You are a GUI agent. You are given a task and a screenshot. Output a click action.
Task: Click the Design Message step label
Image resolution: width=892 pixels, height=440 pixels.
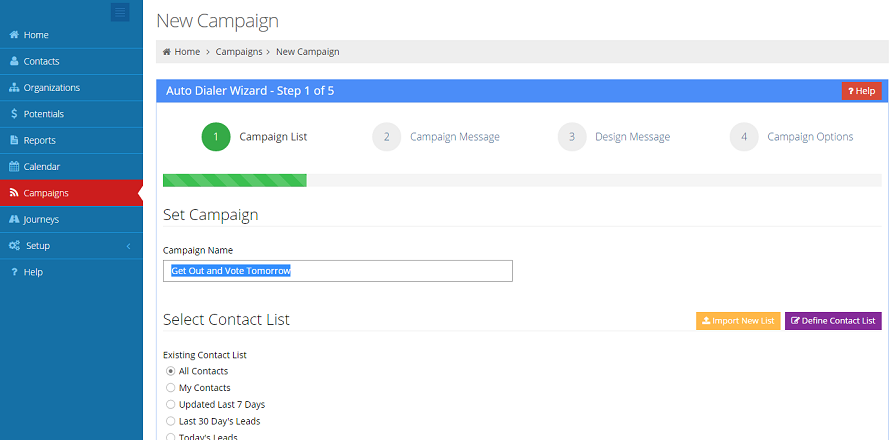[x=633, y=137]
